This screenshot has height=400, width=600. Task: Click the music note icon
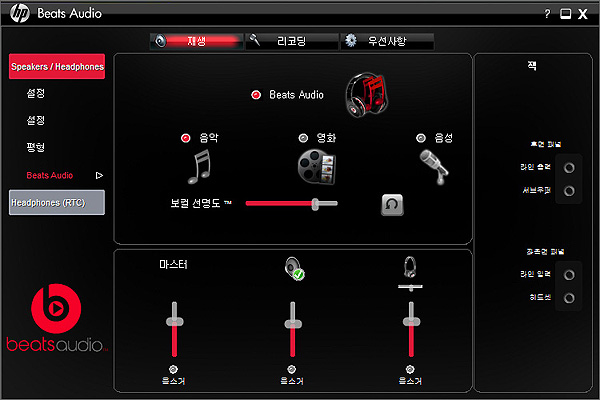pos(200,167)
